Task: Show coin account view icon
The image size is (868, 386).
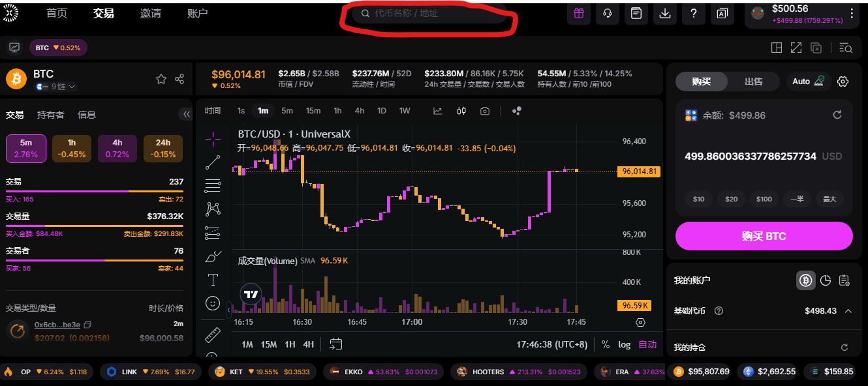Action: [805, 280]
